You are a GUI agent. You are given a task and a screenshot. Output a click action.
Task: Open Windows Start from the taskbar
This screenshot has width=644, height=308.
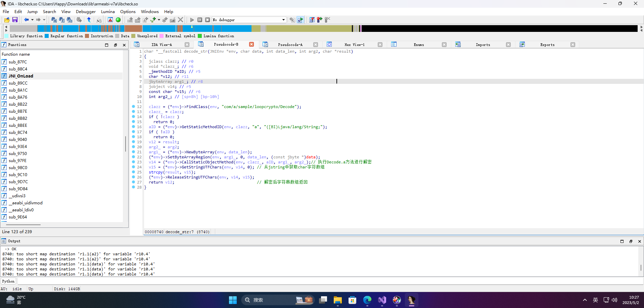point(233,300)
